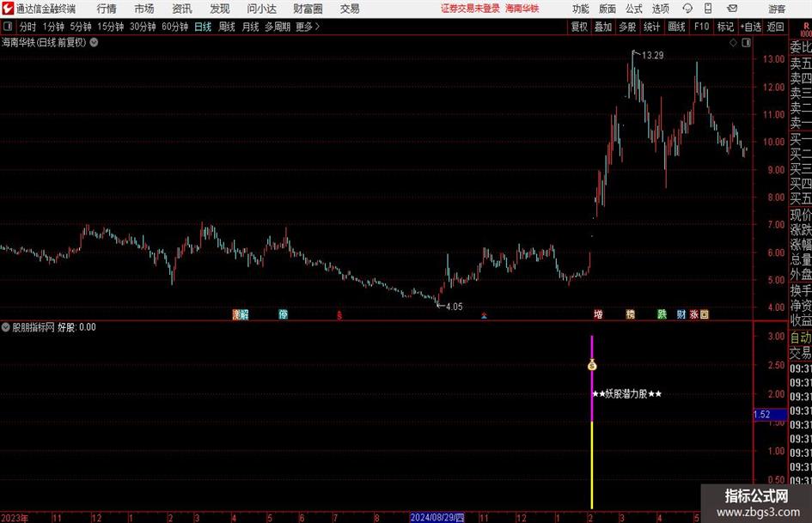The width and height of the screenshot is (812, 523).
Task: Toggle the right info panel icon
Action: tap(746, 43)
